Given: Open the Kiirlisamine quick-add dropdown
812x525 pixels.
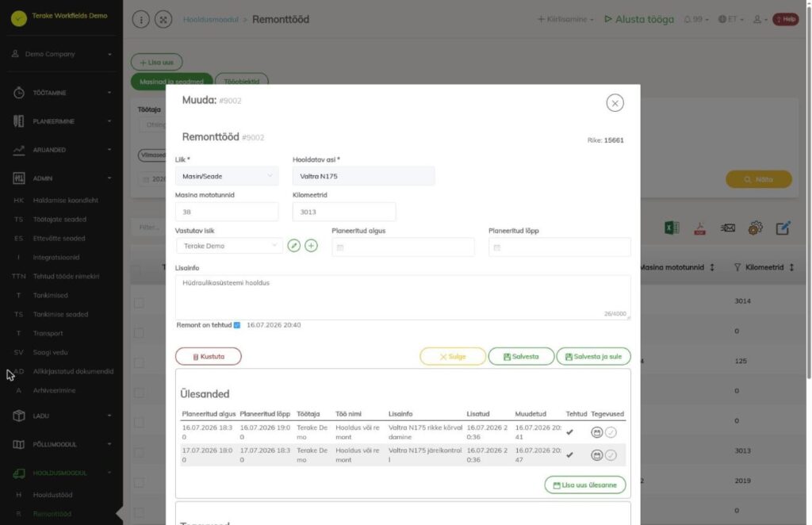Looking at the screenshot, I should [565, 20].
